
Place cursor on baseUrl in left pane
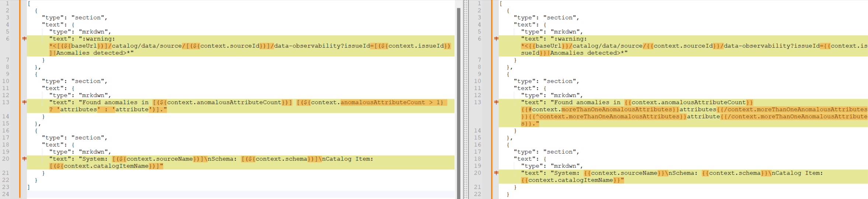(84, 46)
